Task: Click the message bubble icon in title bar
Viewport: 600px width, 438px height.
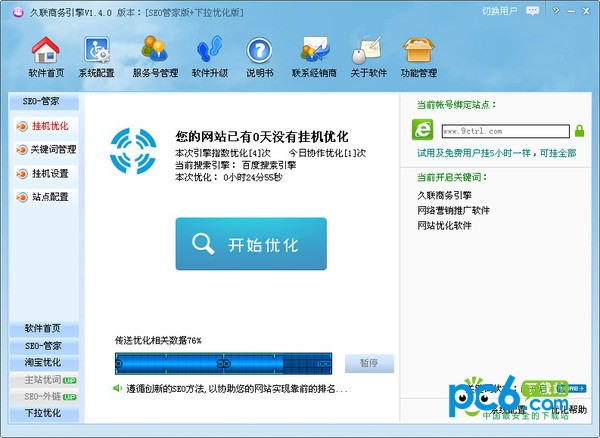Action: (x=532, y=11)
